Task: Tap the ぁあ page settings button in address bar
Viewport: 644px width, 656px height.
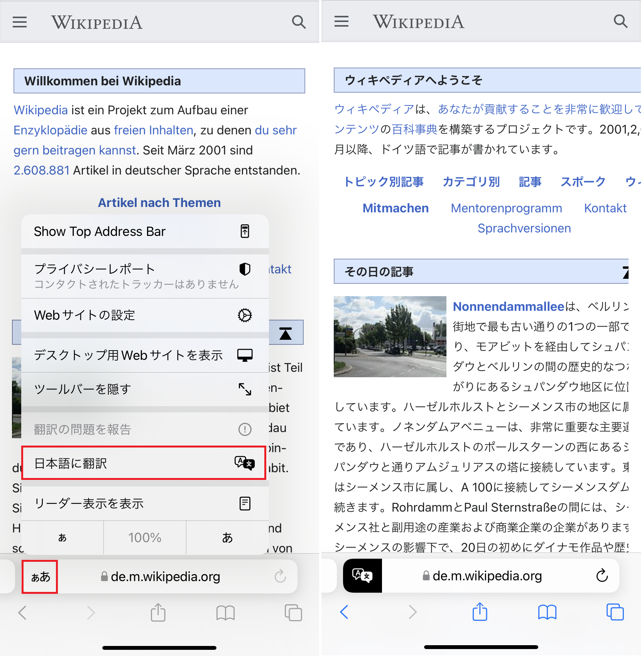Action: (x=40, y=577)
